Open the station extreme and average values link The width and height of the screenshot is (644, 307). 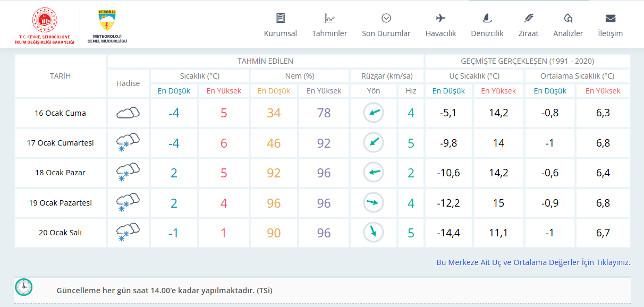tap(533, 262)
